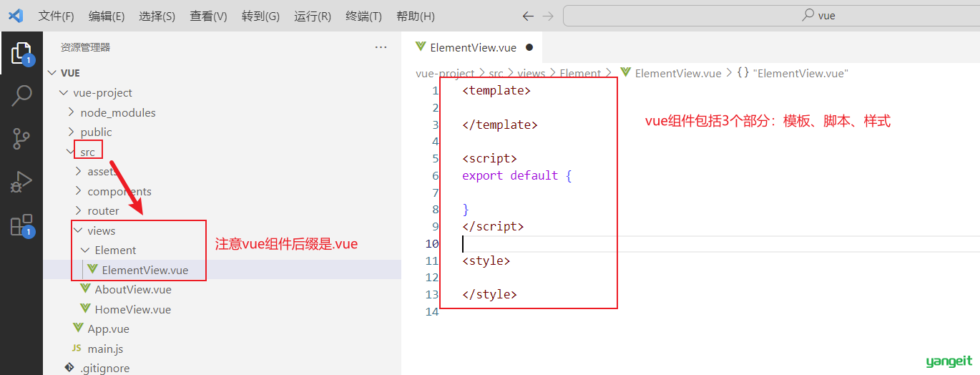
Task: Collapse the Element folder
Action: (85, 250)
